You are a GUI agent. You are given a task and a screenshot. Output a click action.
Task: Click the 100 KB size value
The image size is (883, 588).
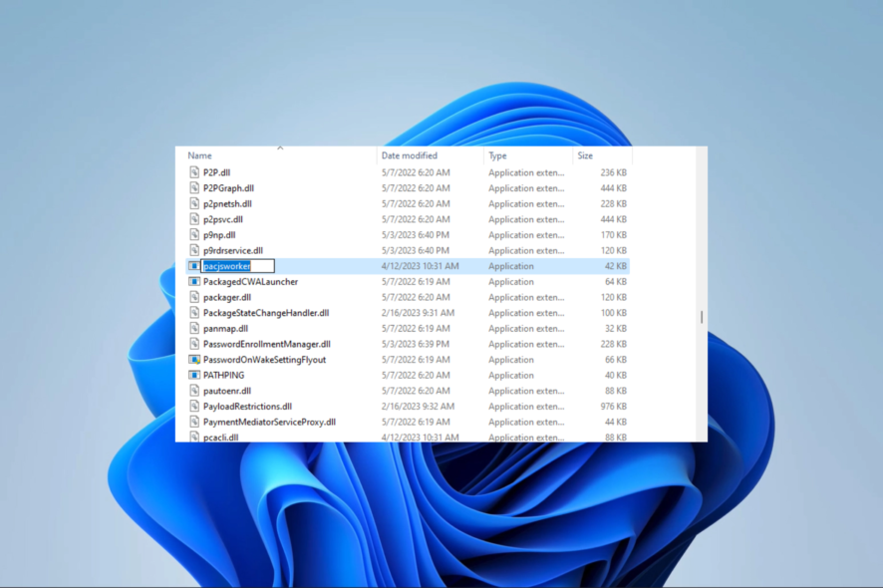(x=613, y=313)
